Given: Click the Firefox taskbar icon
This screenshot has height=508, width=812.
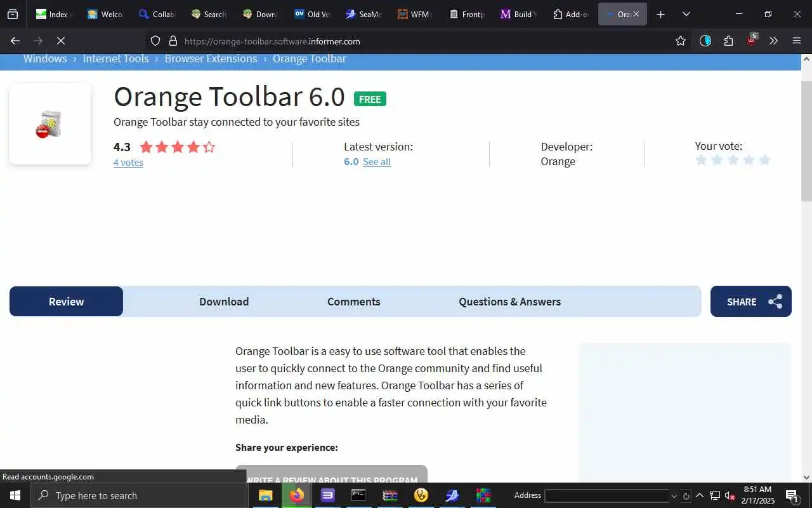Looking at the screenshot, I should [x=296, y=495].
